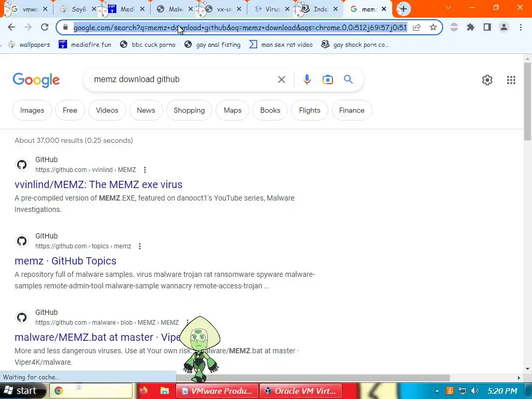
Task: Submit search with magnifier icon
Action: pyautogui.click(x=349, y=79)
